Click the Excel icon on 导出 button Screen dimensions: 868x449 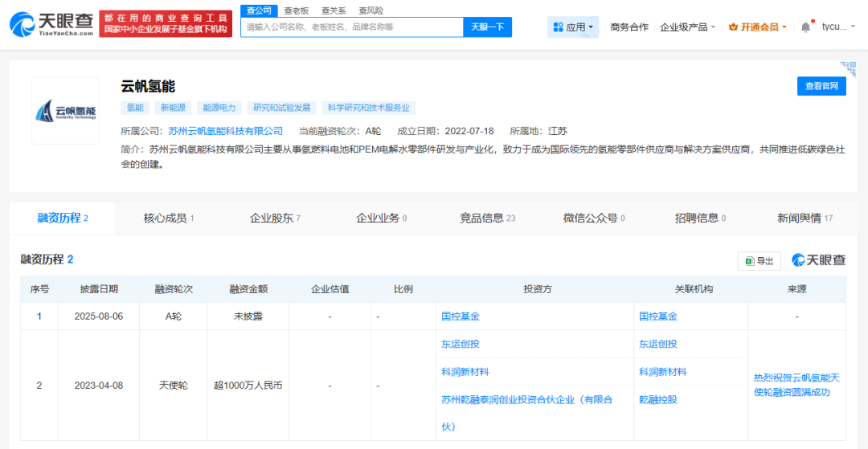(x=750, y=261)
